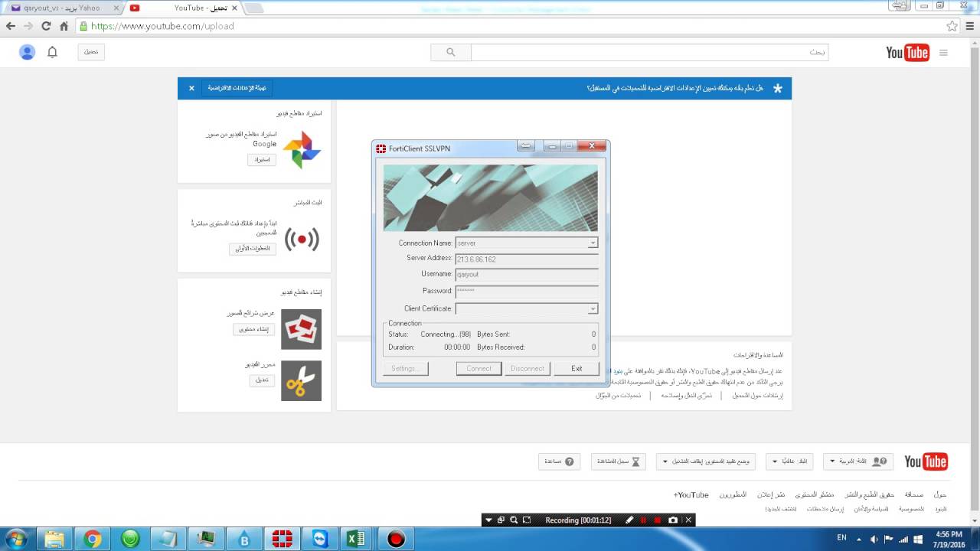Click the Google Photos pinwheel icon
This screenshot has height=551, width=980.
pyautogui.click(x=302, y=149)
